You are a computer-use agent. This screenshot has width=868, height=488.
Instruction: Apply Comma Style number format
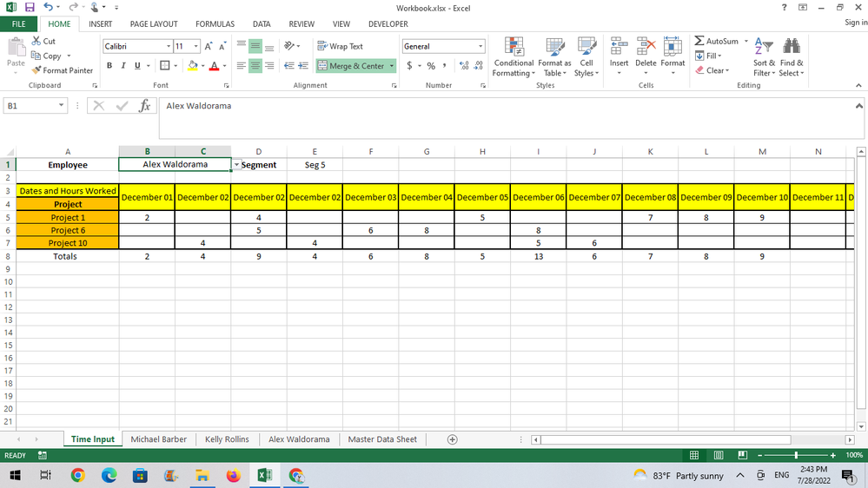coord(445,65)
